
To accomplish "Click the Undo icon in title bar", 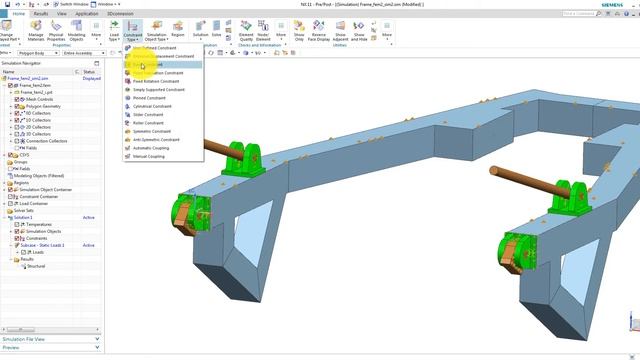I will pos(18,4).
